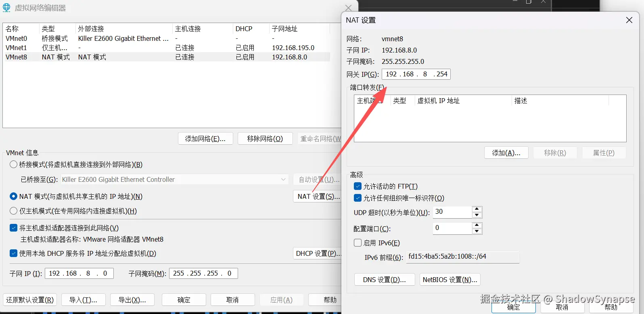The width and height of the screenshot is (644, 314).
Task: Click 取消 in Virtual Network Editor
Action: 232,300
